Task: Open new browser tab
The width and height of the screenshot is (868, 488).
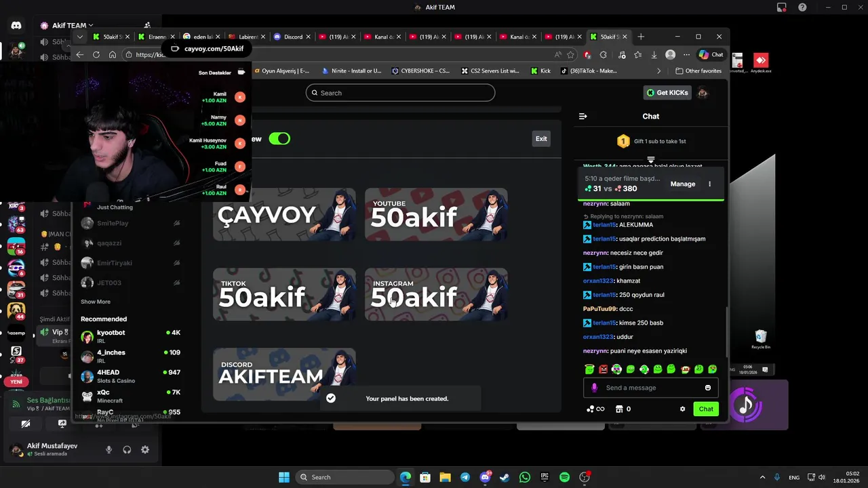Action: (x=641, y=37)
